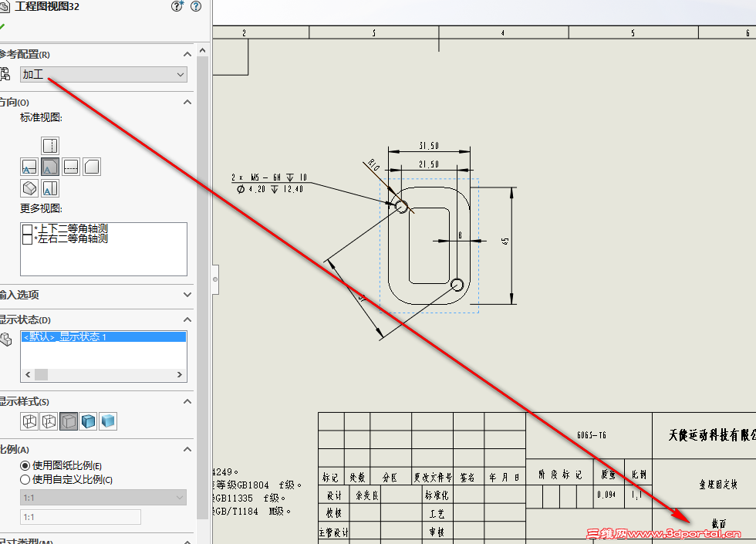Click the 工艺 title block cell
Screen dimensions: 756x544
coord(437,514)
